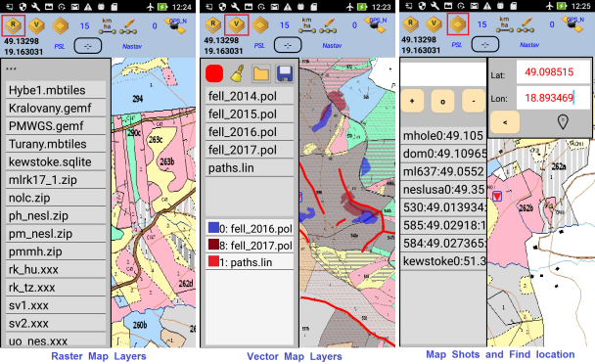Tap the R raster icon on Raster Map Layers screen
Screen dimensions: 595x364
pyautogui.click(x=14, y=25)
